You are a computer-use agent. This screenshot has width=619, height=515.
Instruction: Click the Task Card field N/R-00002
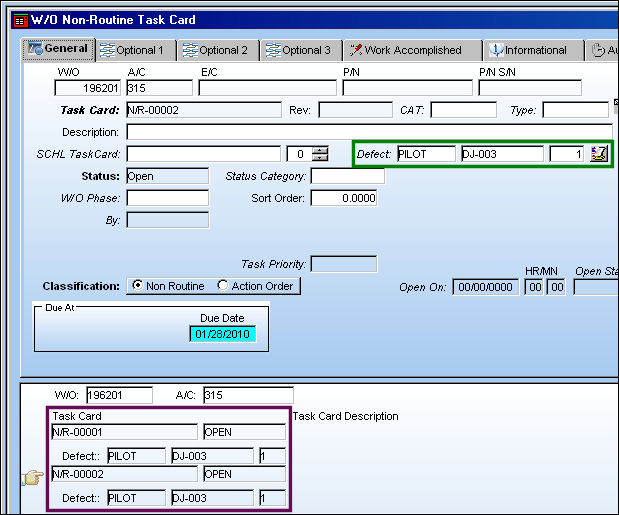click(x=204, y=110)
